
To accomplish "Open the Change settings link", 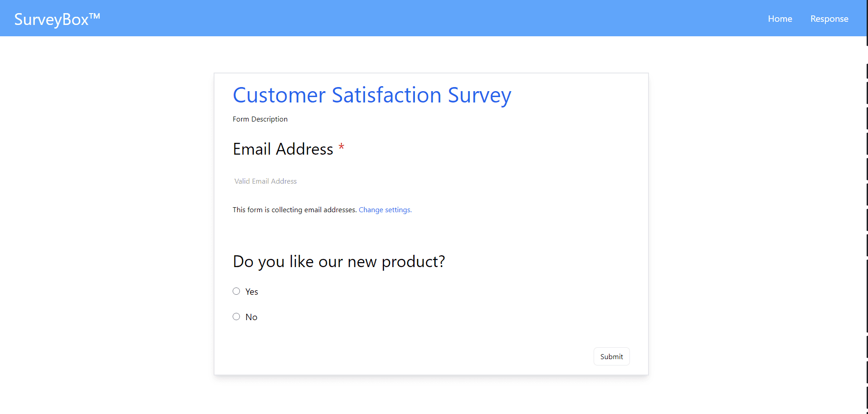I will [x=385, y=209].
